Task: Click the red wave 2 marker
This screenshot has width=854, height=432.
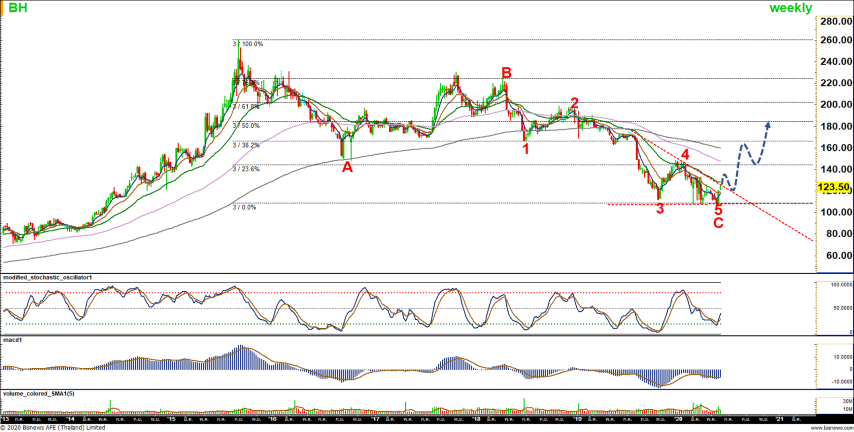Action: pyautogui.click(x=574, y=103)
